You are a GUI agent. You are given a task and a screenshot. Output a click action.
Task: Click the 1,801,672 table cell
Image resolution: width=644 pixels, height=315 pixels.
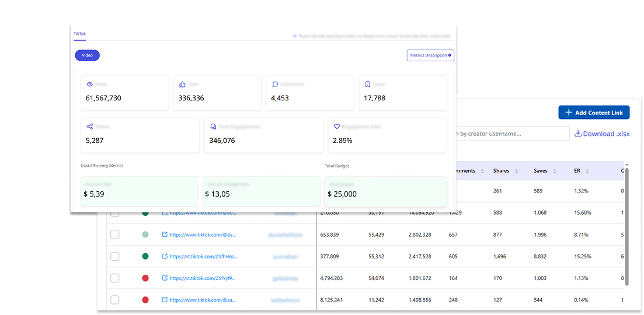(x=420, y=278)
